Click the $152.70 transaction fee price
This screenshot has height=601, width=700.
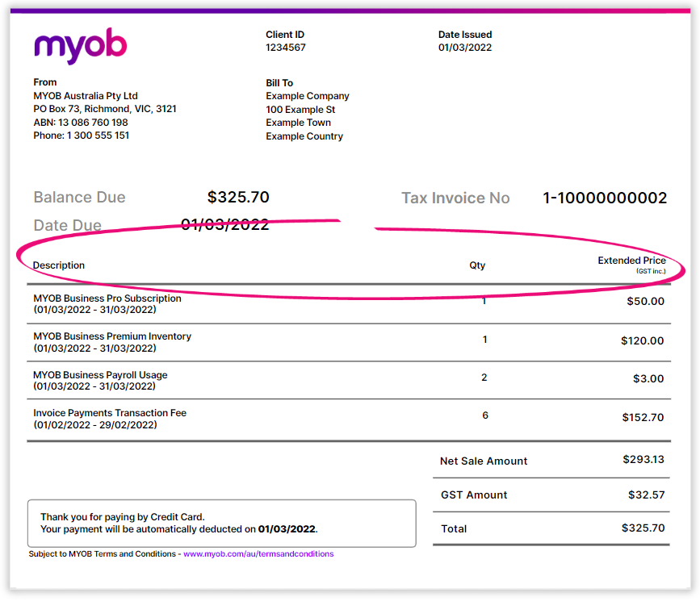point(643,418)
